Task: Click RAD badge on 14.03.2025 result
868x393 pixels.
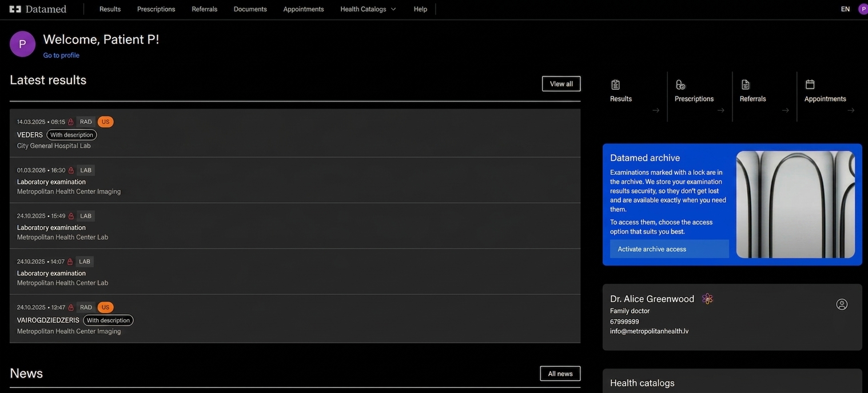Action: [x=86, y=122]
